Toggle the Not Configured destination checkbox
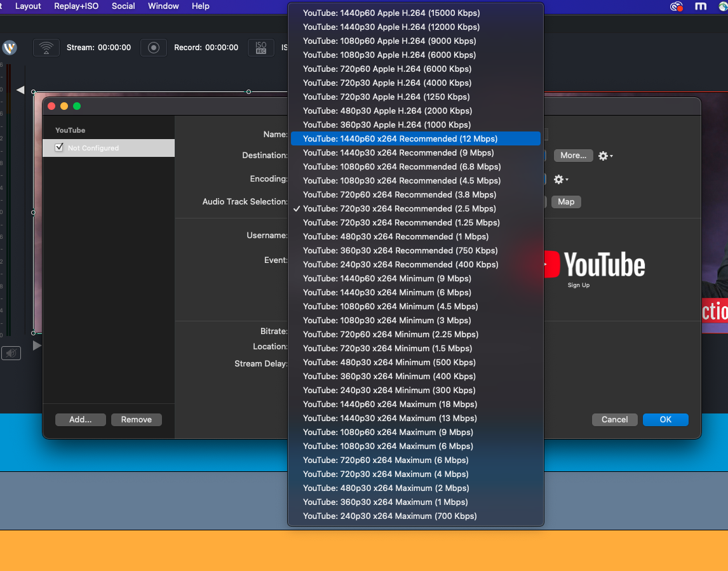728x571 pixels. tap(59, 147)
